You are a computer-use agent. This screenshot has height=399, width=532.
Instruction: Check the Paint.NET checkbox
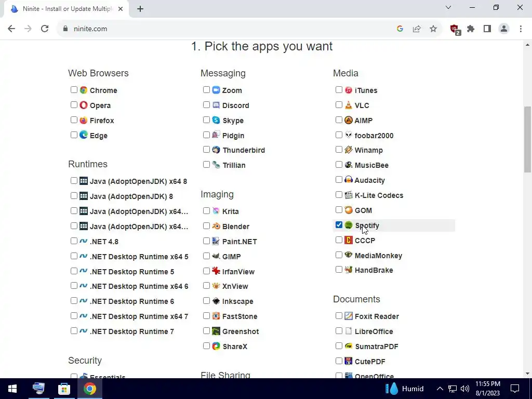tap(206, 241)
